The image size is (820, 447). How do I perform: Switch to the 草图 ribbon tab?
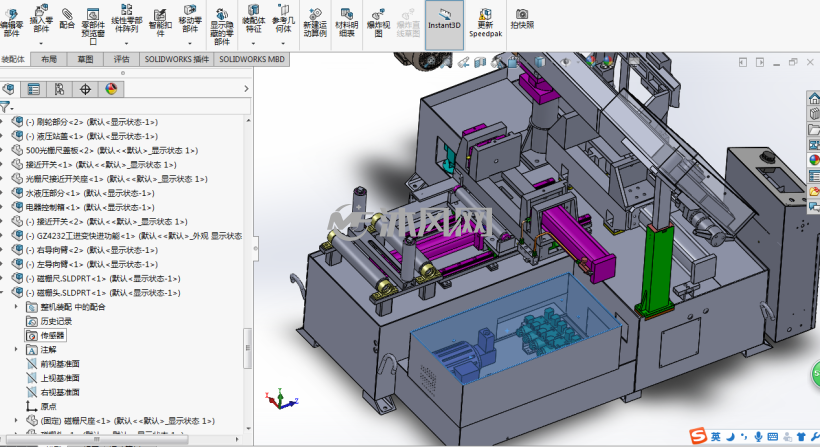tap(85, 59)
